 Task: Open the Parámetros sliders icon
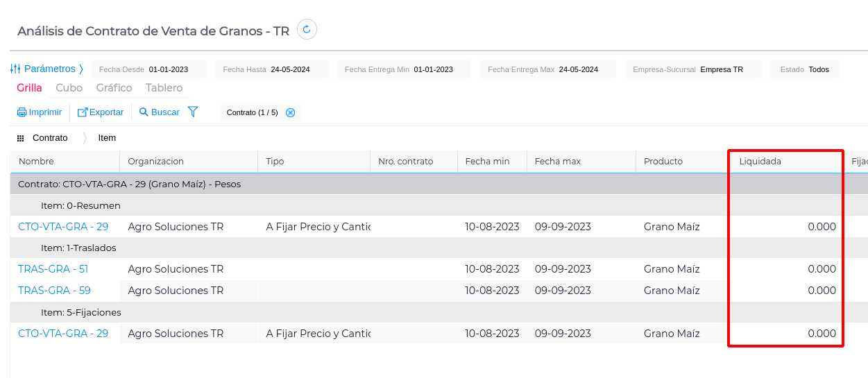click(x=15, y=69)
